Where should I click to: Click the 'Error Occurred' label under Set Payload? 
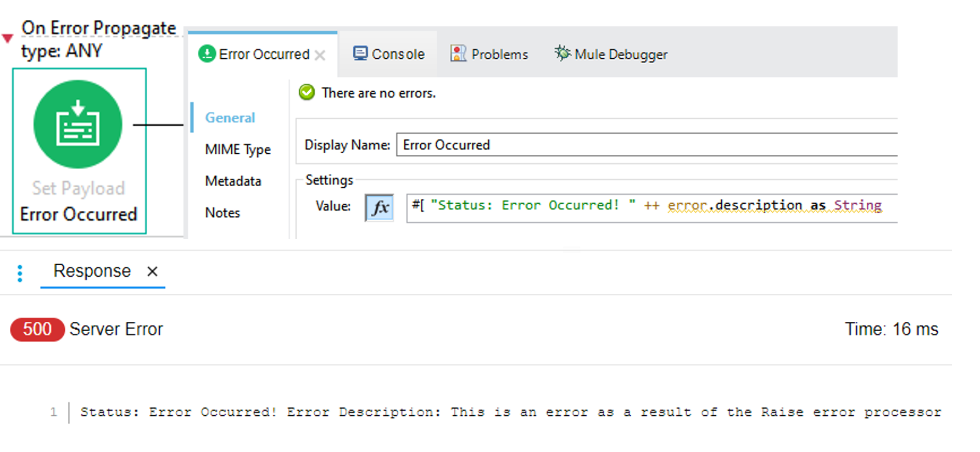coord(79,214)
